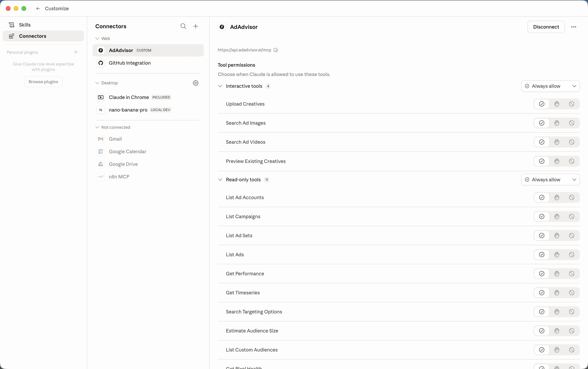Click the Browse plugins button
Screen dimensions: 588x369
pyautogui.click(x=43, y=82)
